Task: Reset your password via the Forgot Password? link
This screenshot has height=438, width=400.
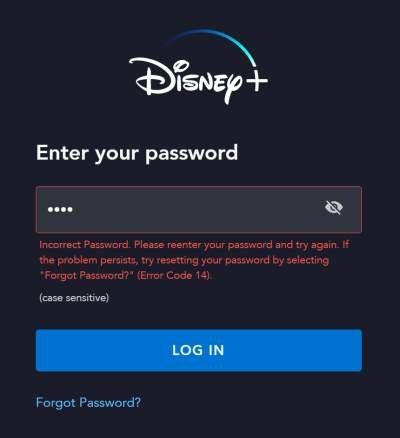Action: [88, 403]
